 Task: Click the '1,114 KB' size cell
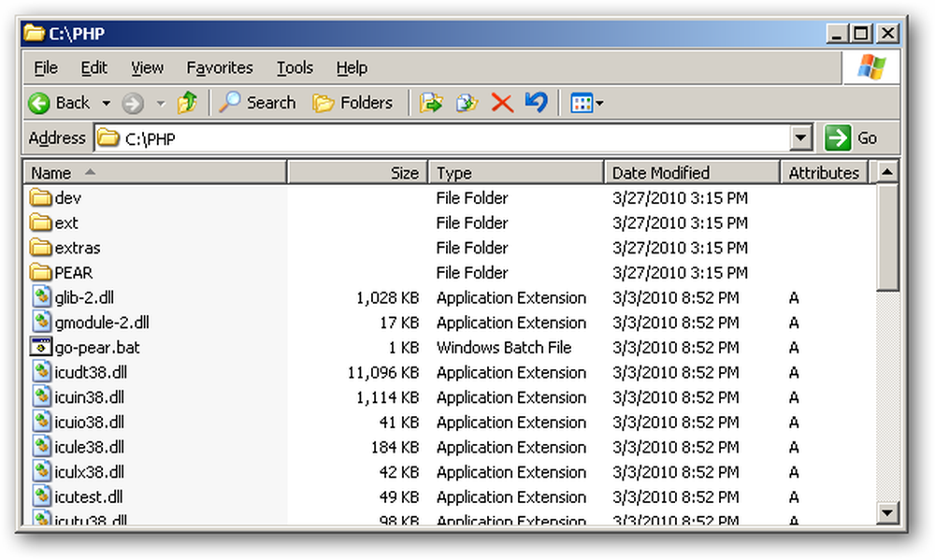click(x=388, y=397)
